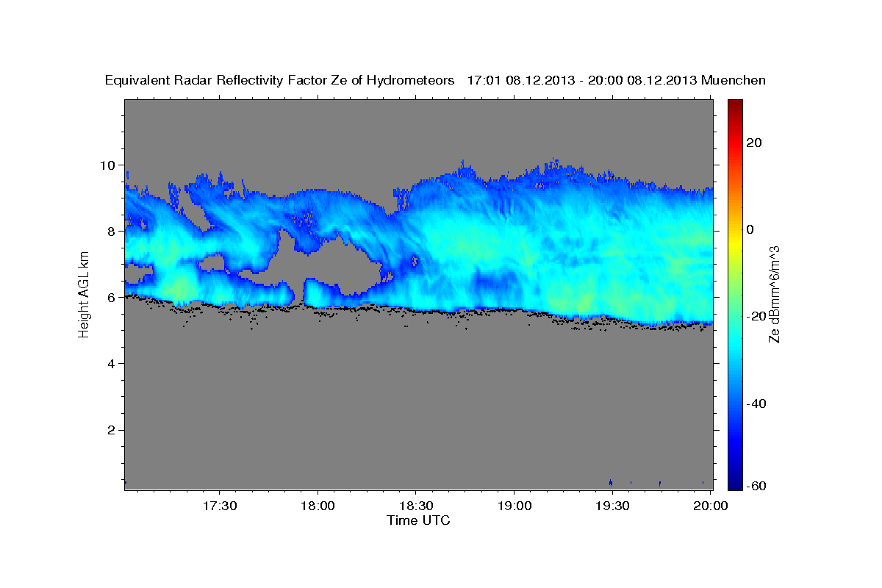Screen dimensions: 882x588
Task: Click the '17:30' time tick label
Action: click(220, 506)
